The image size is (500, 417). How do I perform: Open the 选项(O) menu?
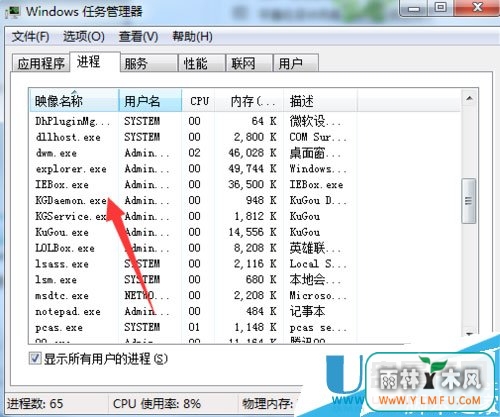pos(84,36)
